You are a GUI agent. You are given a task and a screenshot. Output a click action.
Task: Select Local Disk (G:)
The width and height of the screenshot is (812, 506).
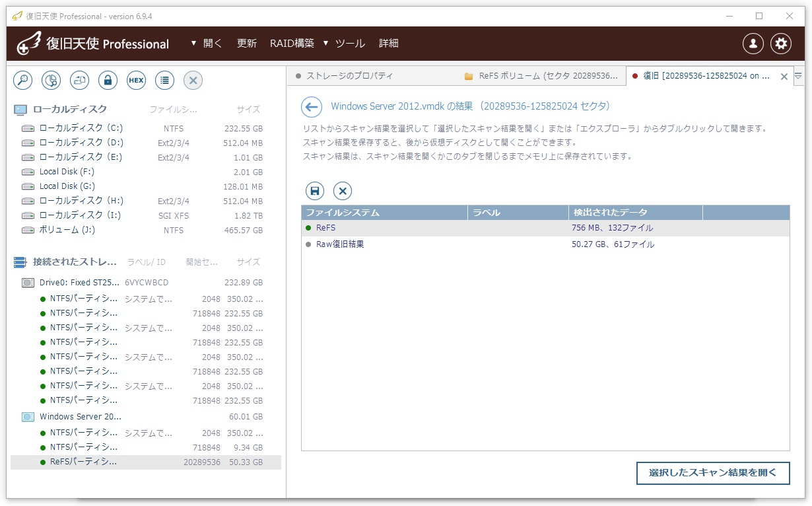pyautogui.click(x=146, y=186)
